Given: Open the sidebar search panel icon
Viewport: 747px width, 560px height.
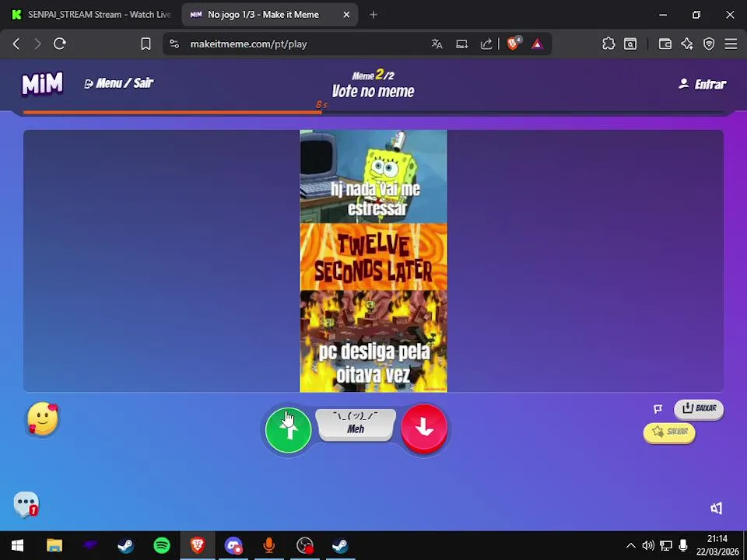Looking at the screenshot, I should 630,44.
